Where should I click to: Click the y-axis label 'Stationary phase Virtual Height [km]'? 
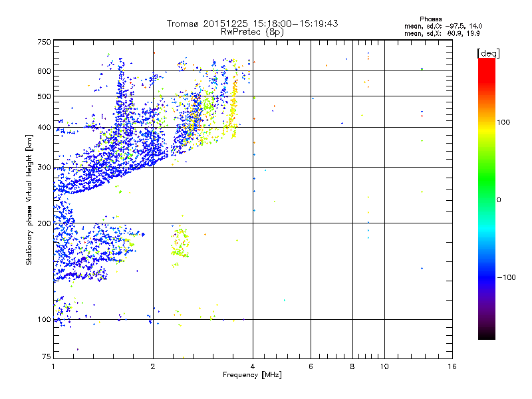(29, 199)
